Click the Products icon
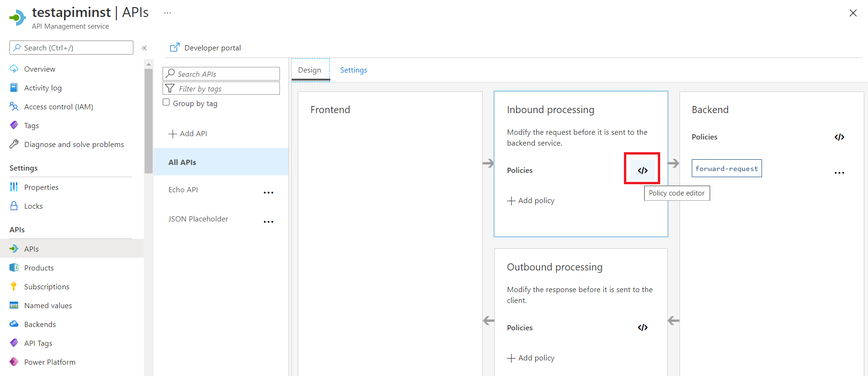The image size is (868, 376). point(14,268)
